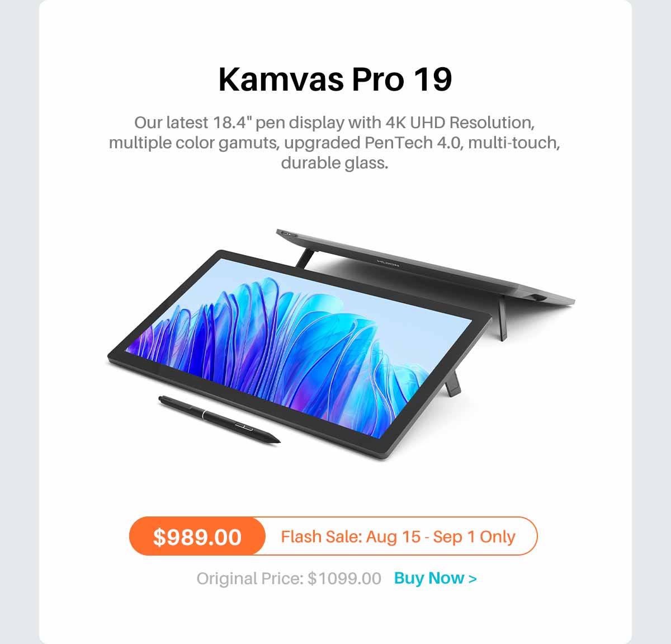Click the durable glass text line
The height and width of the screenshot is (644, 671).
[334, 163]
